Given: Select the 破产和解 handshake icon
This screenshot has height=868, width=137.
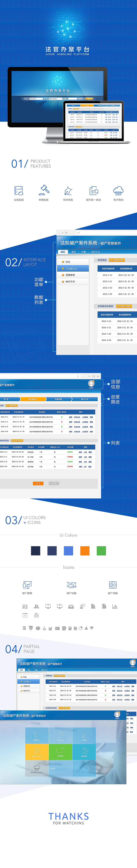Looking at the screenshot, I should pos(71,585).
